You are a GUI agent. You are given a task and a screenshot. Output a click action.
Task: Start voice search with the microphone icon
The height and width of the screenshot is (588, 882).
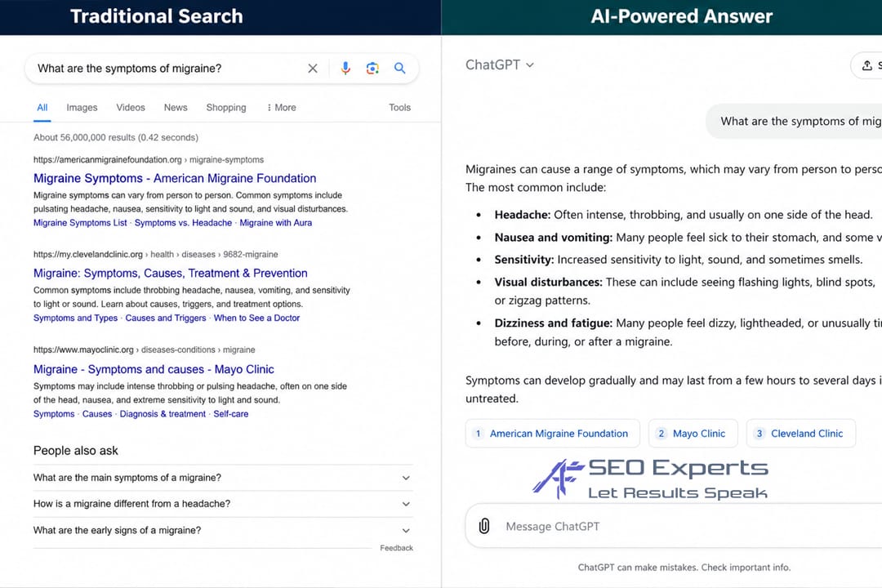(x=345, y=68)
